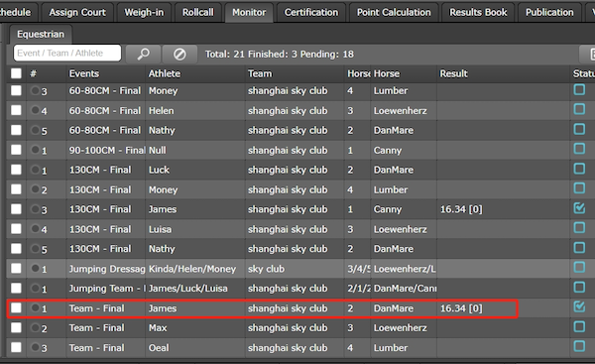Open the Assign Court tab

click(x=77, y=13)
